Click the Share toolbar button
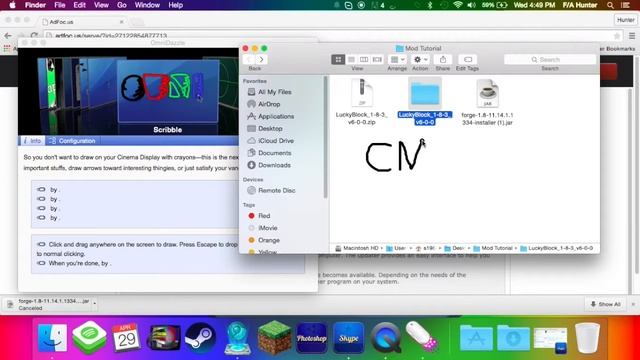The image size is (640, 360). [443, 60]
